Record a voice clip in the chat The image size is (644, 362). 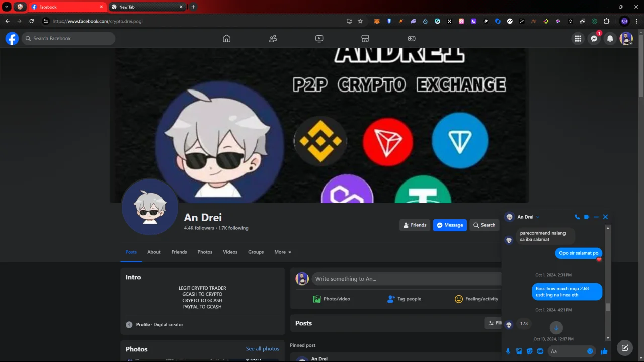[508, 351]
